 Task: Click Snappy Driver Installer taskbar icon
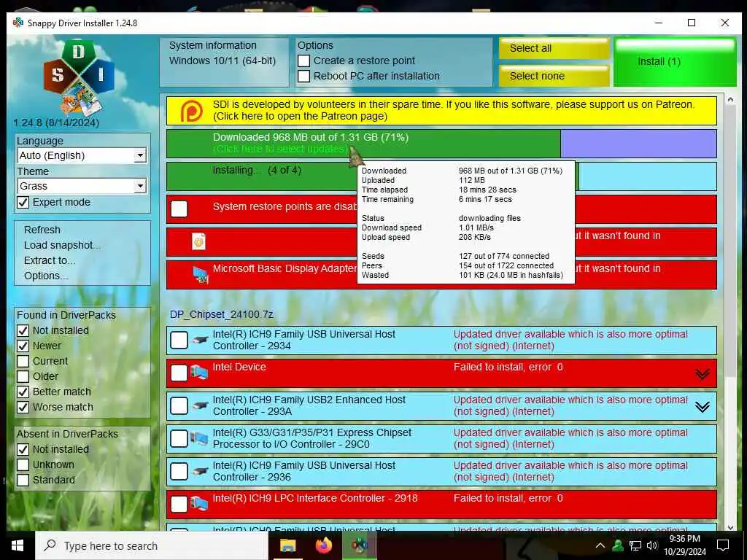(x=360, y=545)
